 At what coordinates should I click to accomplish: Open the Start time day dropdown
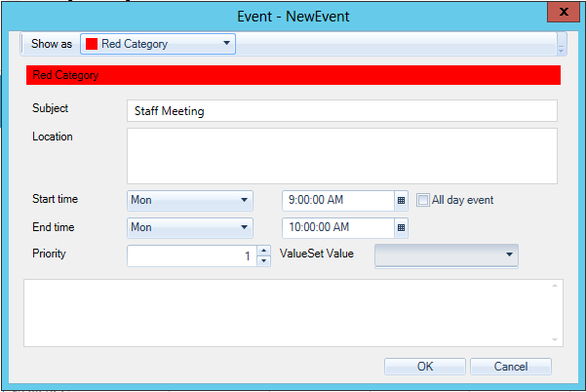point(190,201)
